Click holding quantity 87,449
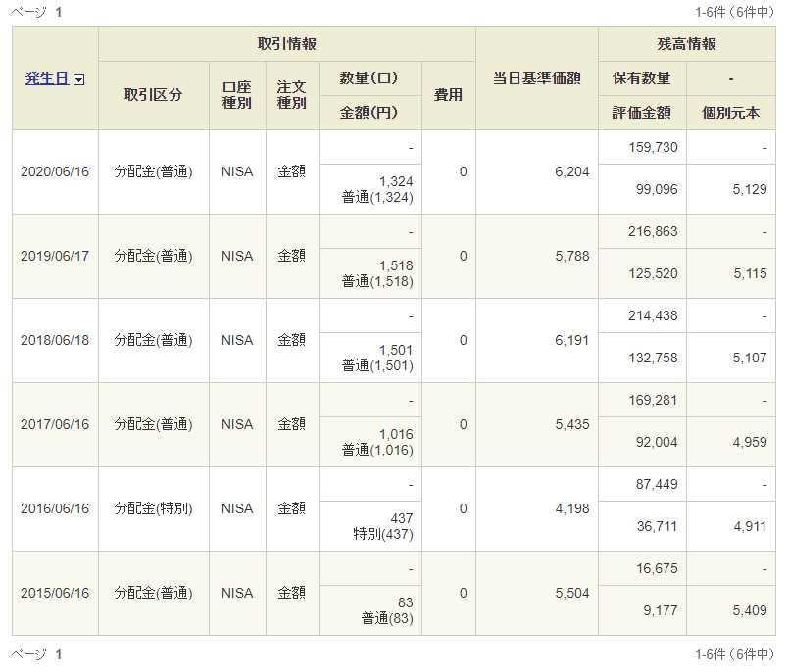 coord(657,484)
